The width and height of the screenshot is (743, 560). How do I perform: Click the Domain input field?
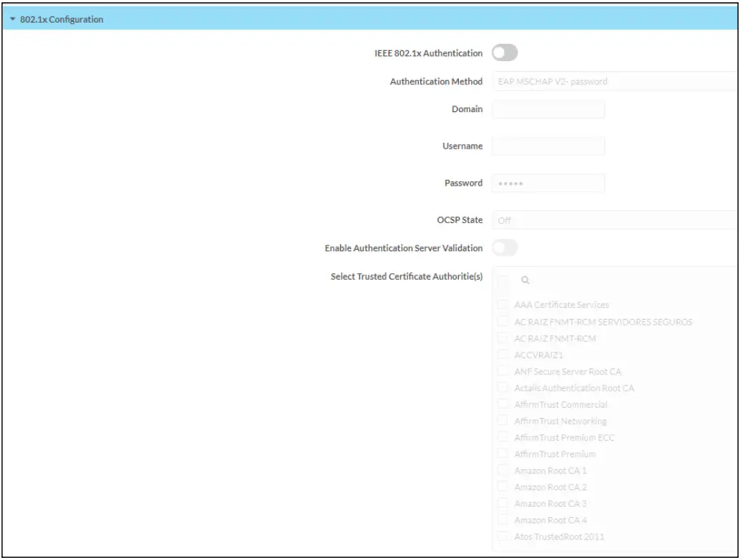(x=549, y=109)
